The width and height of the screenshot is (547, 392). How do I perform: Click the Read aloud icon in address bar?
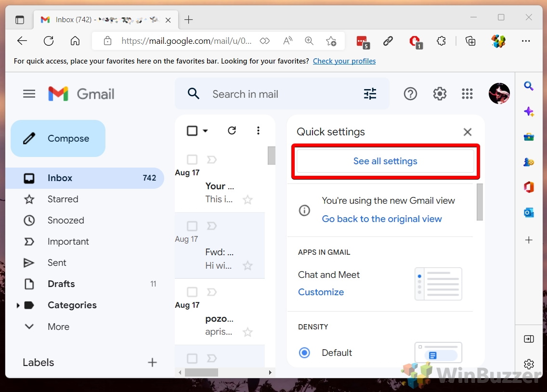tap(287, 41)
